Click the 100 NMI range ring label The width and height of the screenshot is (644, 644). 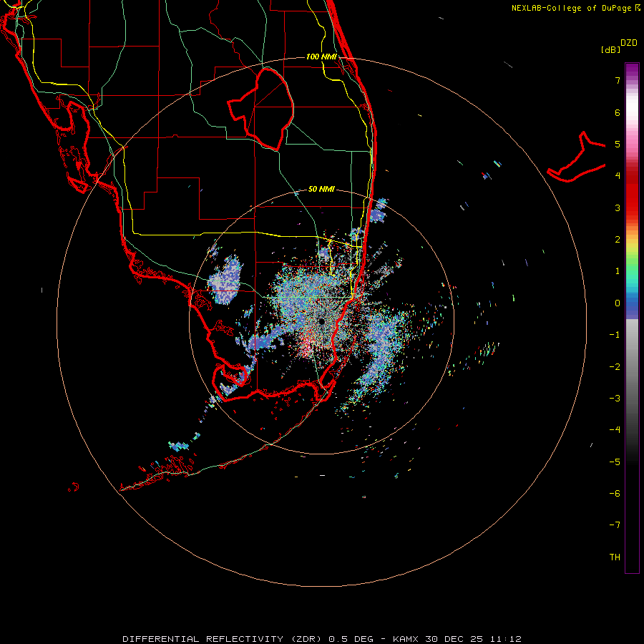coord(321,57)
